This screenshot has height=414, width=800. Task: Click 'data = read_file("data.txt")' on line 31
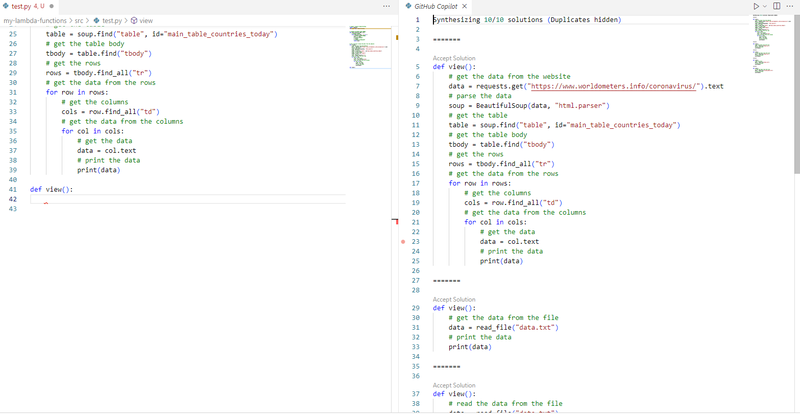(x=504, y=328)
